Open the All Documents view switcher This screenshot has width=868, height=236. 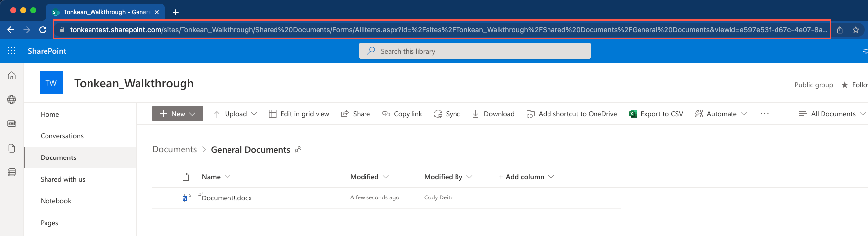point(832,114)
